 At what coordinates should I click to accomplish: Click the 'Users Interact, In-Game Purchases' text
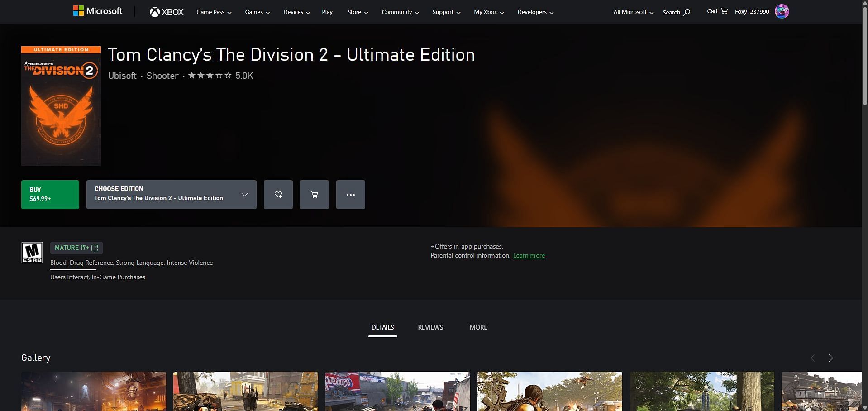click(x=98, y=277)
